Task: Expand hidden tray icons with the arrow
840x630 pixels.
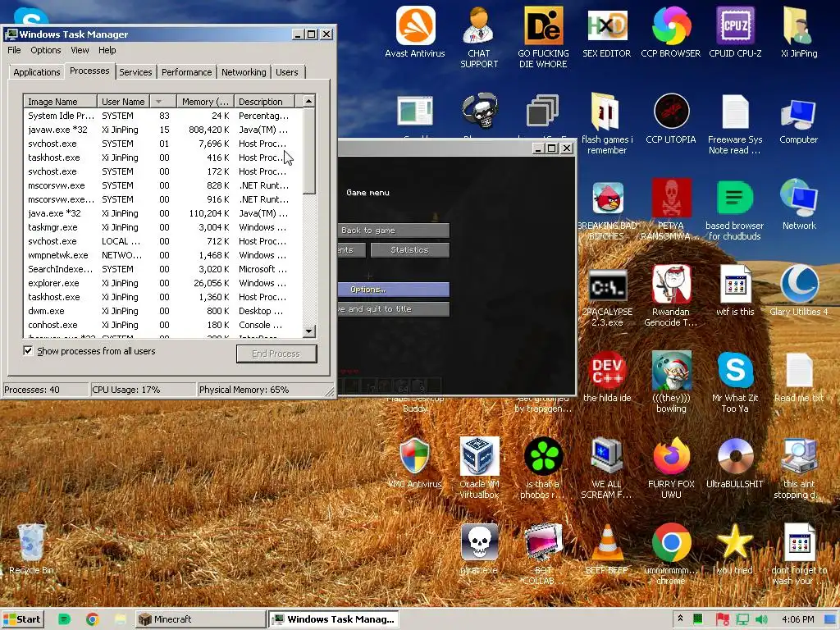Action: [x=680, y=619]
